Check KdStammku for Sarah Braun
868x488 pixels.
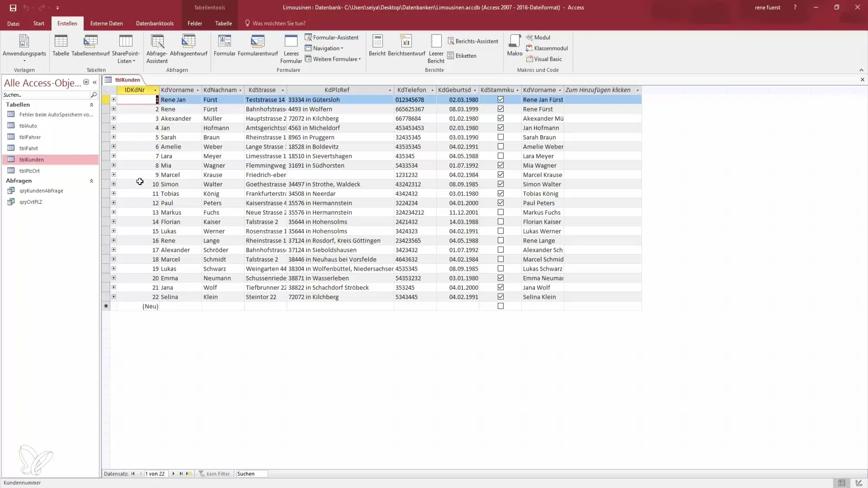click(x=500, y=137)
